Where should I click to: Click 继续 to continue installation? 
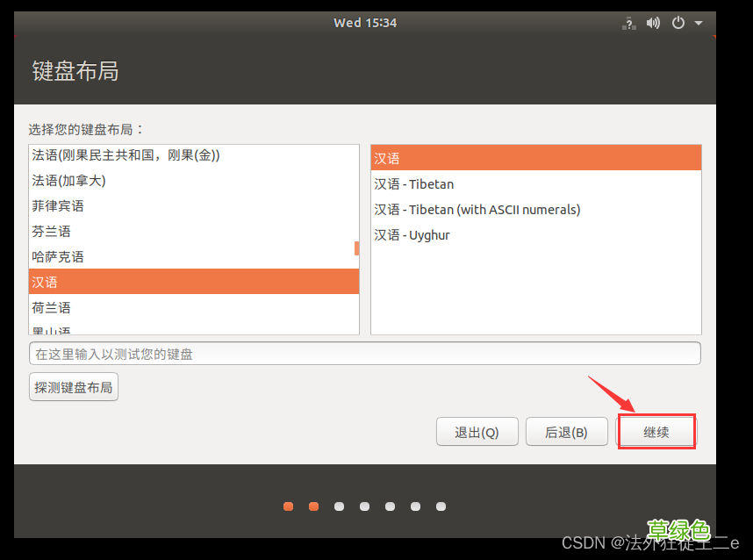(656, 431)
